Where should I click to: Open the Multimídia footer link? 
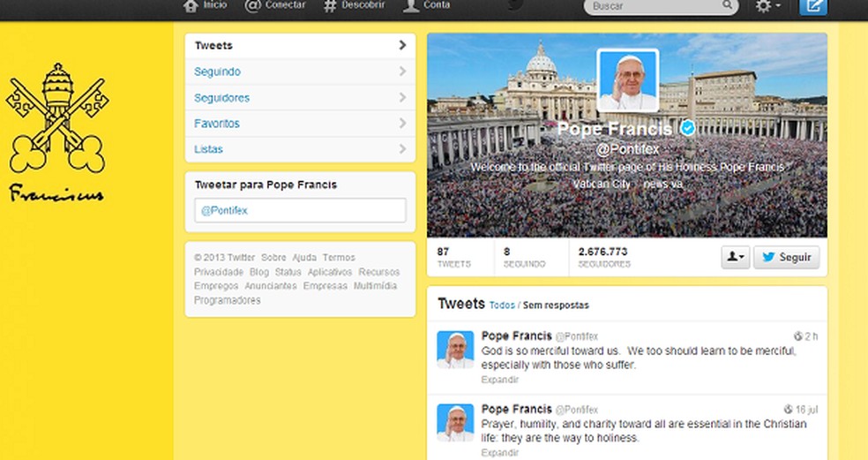coord(375,286)
